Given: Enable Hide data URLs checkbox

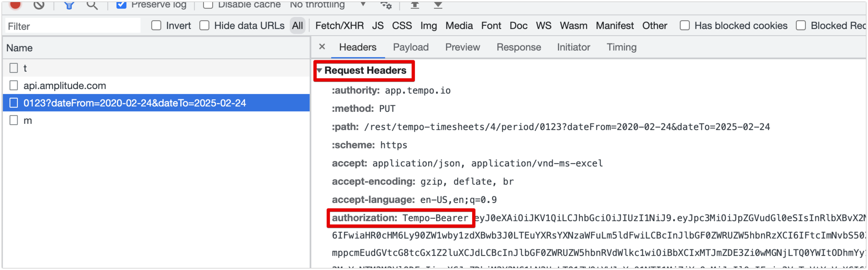Looking at the screenshot, I should 204,26.
